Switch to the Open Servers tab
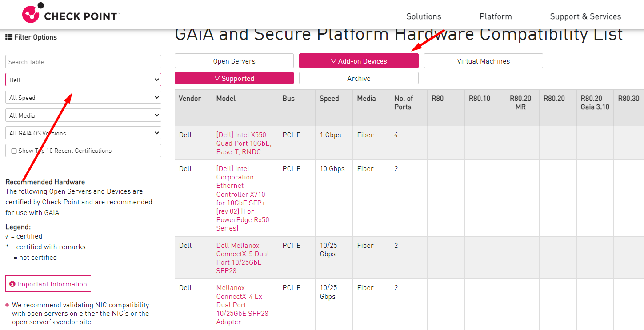The width and height of the screenshot is (644, 330). pyautogui.click(x=234, y=61)
